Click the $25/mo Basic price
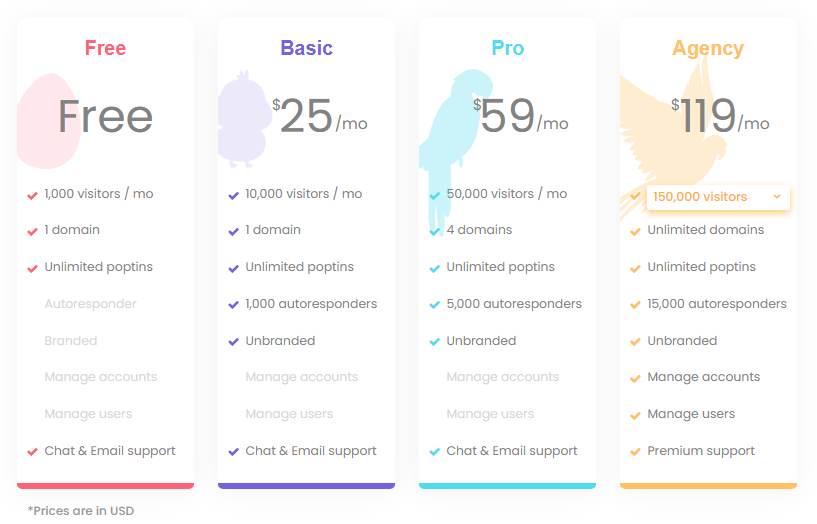This screenshot has width=817, height=524. (320, 116)
